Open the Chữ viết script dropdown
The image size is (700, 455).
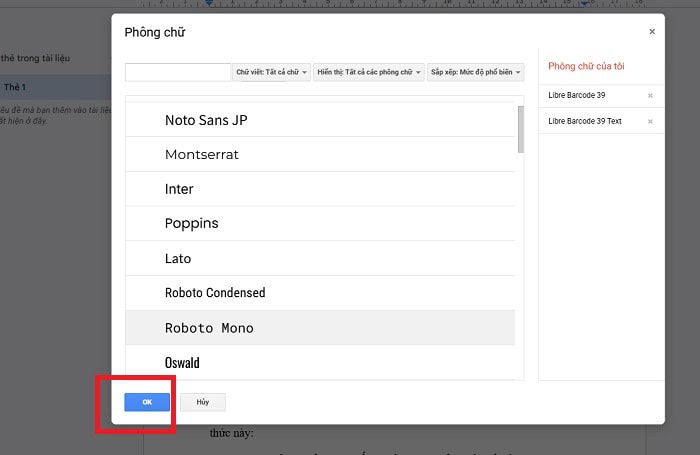(272, 72)
